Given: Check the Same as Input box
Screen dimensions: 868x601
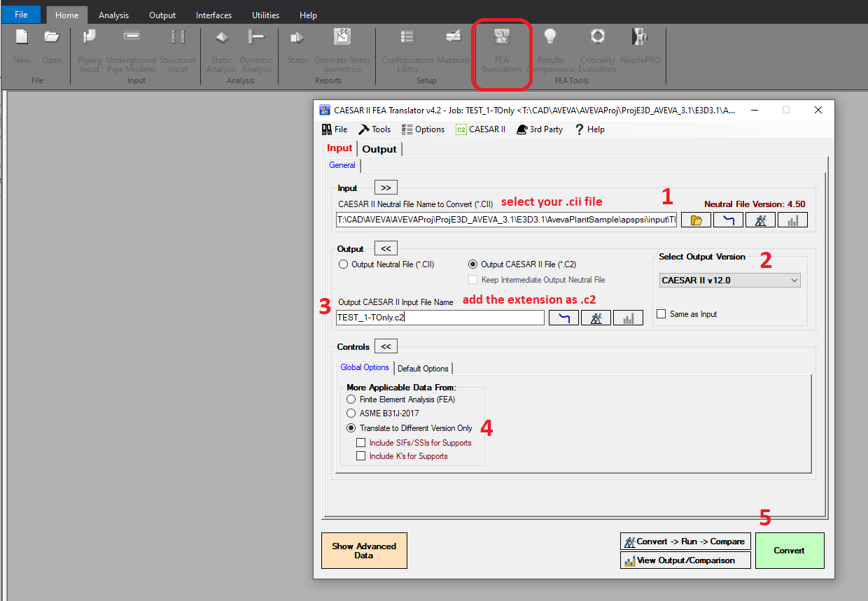Looking at the screenshot, I should click(687, 314).
